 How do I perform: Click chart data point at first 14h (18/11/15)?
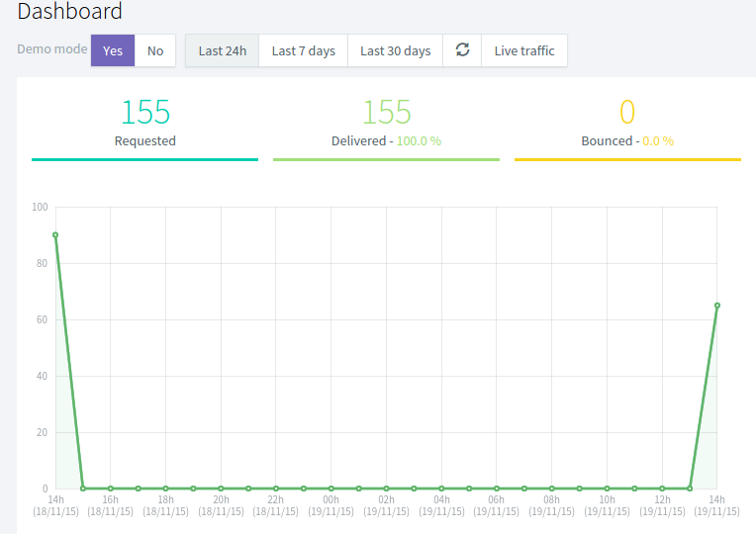[55, 234]
